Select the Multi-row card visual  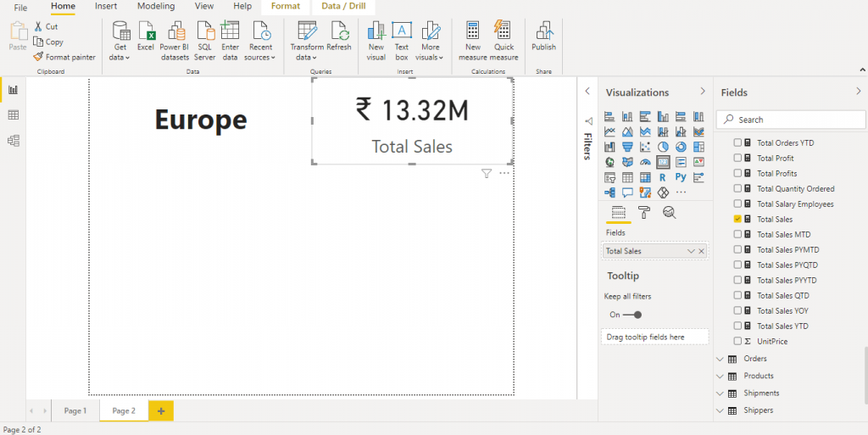tap(681, 162)
